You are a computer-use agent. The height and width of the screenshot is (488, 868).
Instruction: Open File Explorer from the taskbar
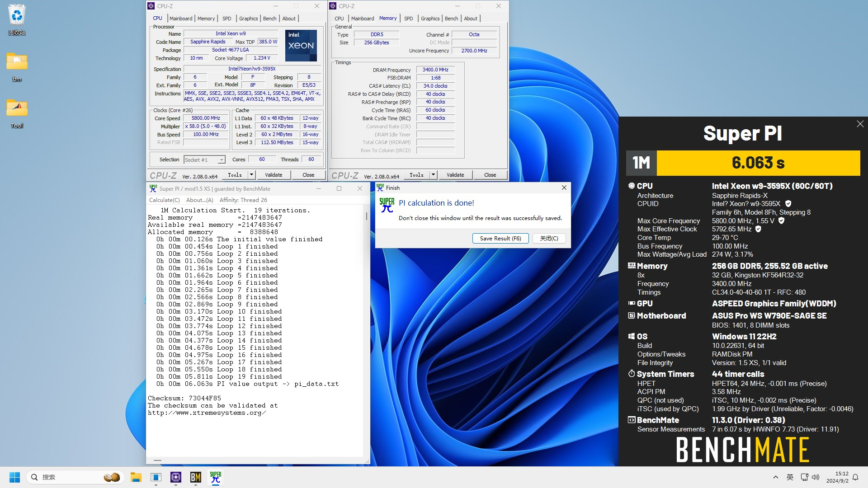136,477
